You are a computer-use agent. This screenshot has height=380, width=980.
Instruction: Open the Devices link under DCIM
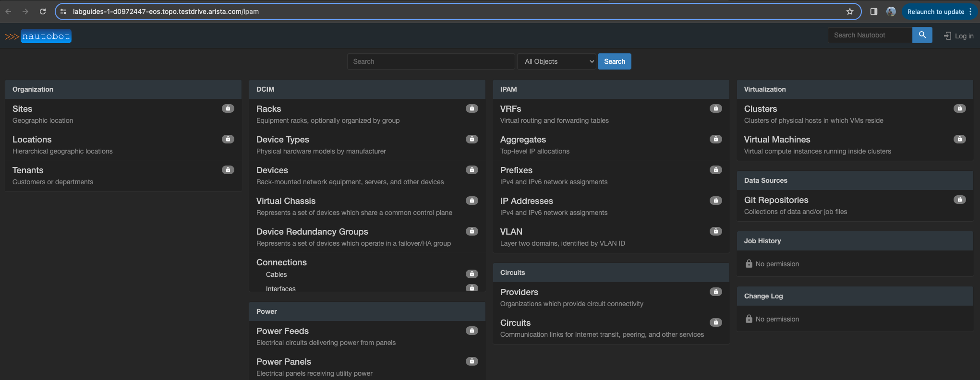[272, 170]
